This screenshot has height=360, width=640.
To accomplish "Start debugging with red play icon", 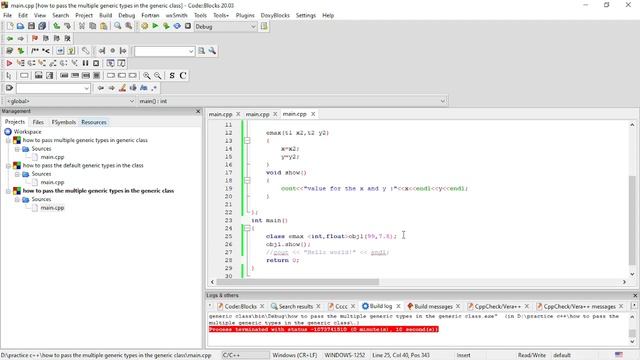I will click(x=9, y=63).
